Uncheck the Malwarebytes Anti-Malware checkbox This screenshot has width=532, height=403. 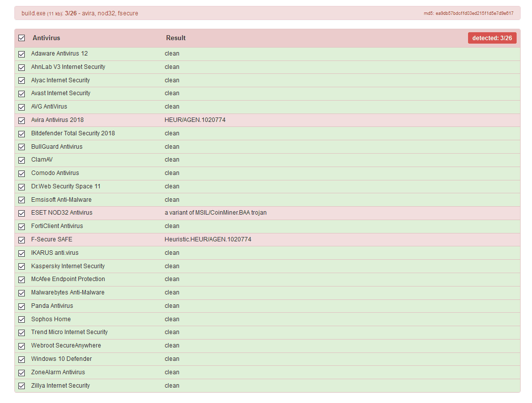(x=22, y=293)
